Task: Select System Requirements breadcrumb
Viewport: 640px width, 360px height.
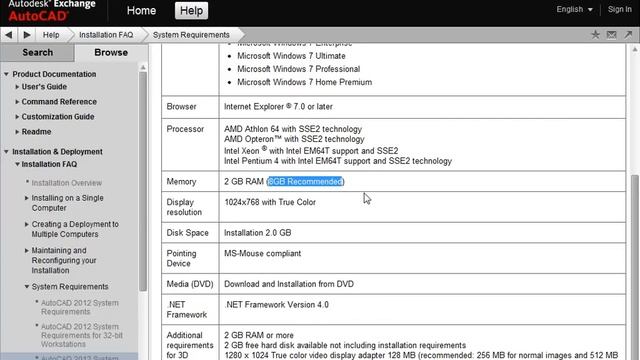Action: click(191, 35)
